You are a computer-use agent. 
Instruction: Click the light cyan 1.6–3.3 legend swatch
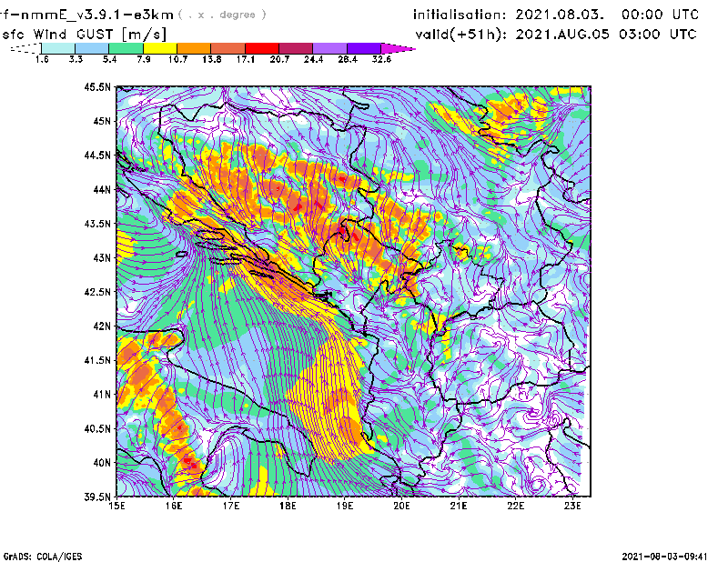click(58, 48)
